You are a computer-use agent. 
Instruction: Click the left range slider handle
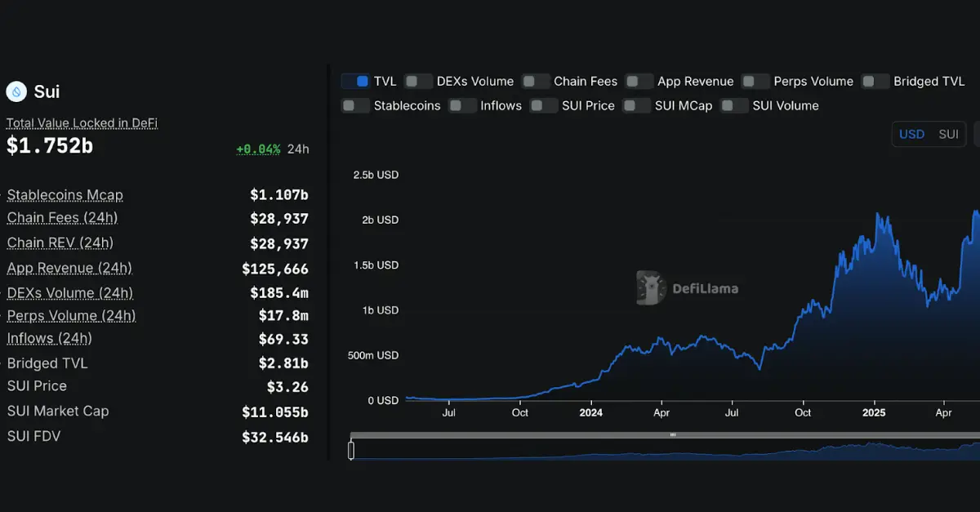351,450
